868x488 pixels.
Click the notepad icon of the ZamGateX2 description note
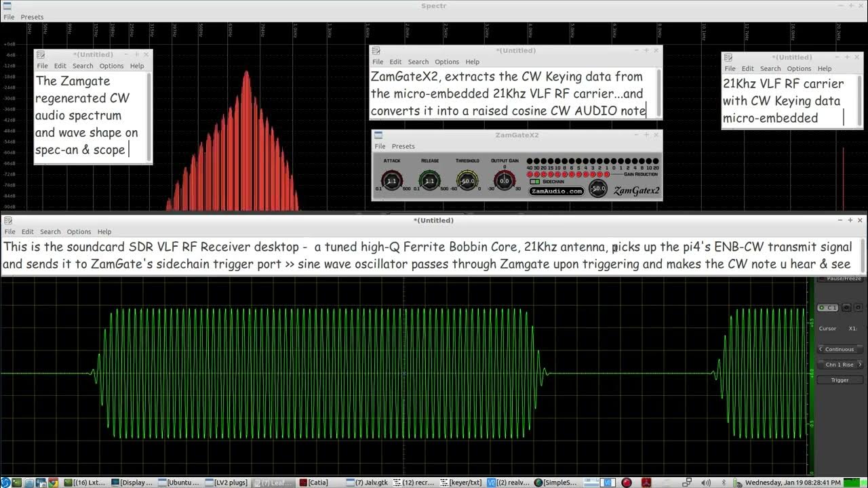click(x=376, y=51)
